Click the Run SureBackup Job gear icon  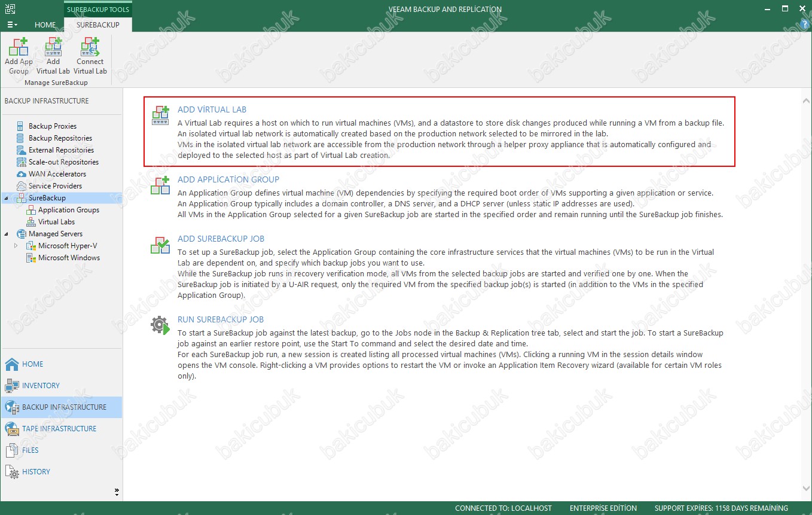[x=160, y=325]
